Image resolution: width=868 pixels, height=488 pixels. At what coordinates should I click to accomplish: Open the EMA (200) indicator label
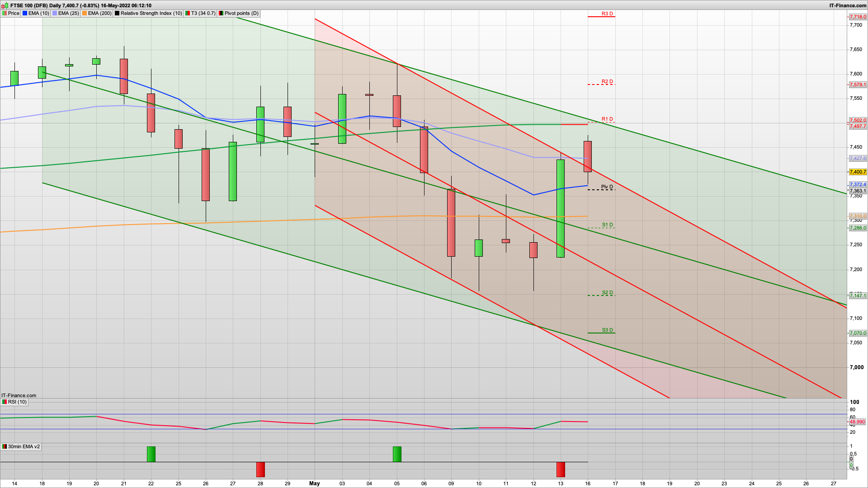point(99,13)
